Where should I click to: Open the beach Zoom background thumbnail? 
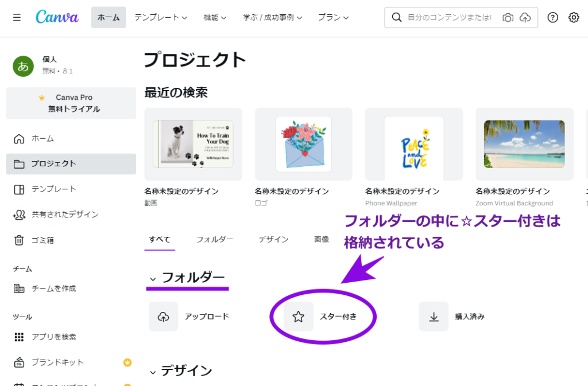[524, 144]
